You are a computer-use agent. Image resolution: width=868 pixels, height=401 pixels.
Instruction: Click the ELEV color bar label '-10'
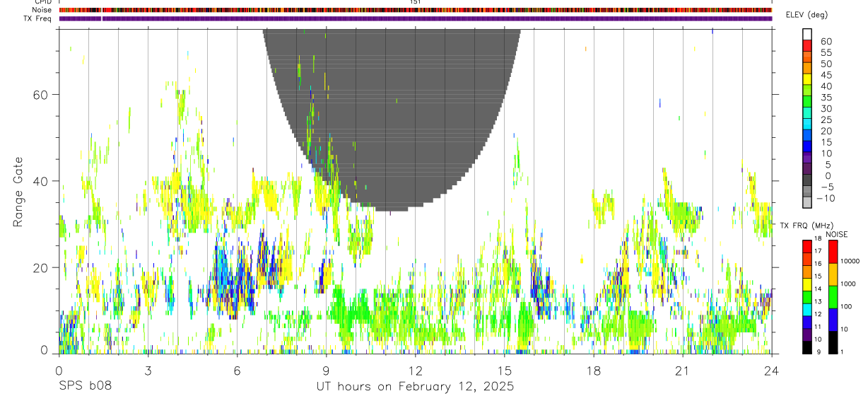point(825,199)
